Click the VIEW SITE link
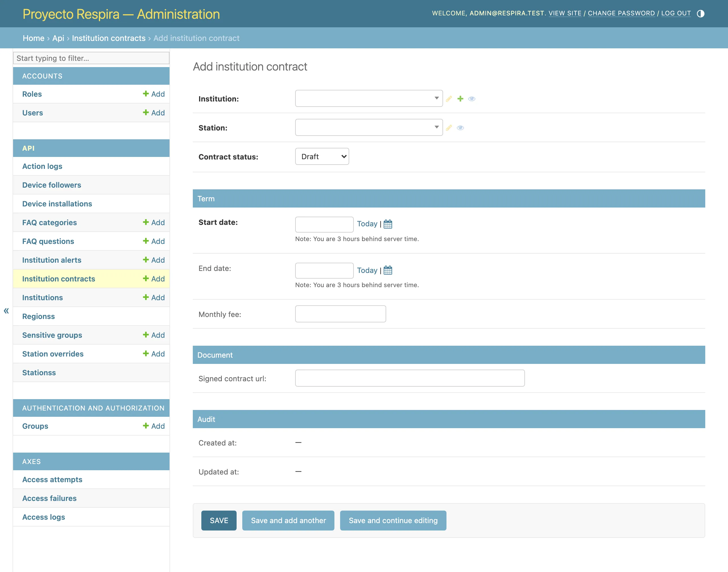Screen dimensions: 728x572 point(565,13)
